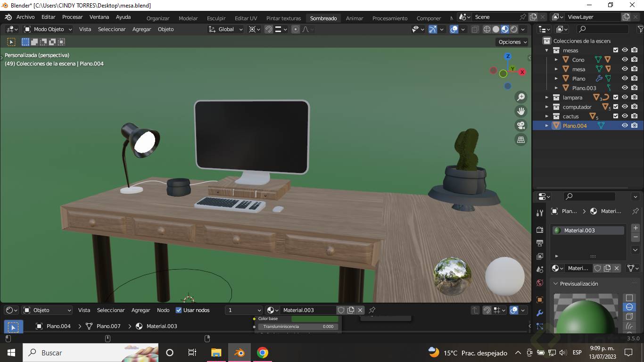This screenshot has height=362, width=644.
Task: Select rendered viewport shading
Action: pyautogui.click(x=514, y=29)
